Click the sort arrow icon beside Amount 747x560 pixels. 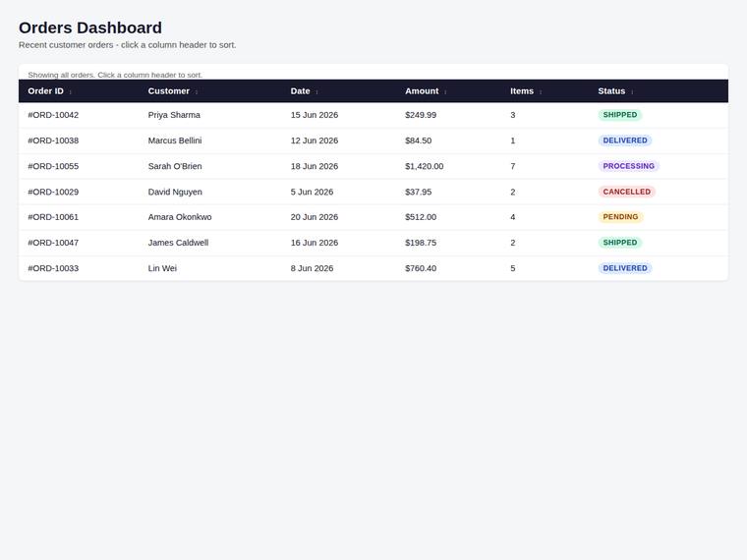pyautogui.click(x=445, y=92)
